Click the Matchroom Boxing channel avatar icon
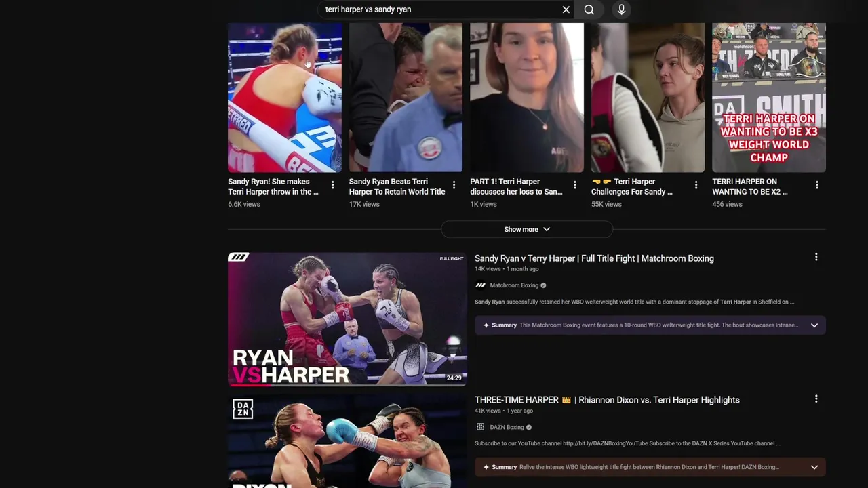868x488 pixels. (480, 285)
